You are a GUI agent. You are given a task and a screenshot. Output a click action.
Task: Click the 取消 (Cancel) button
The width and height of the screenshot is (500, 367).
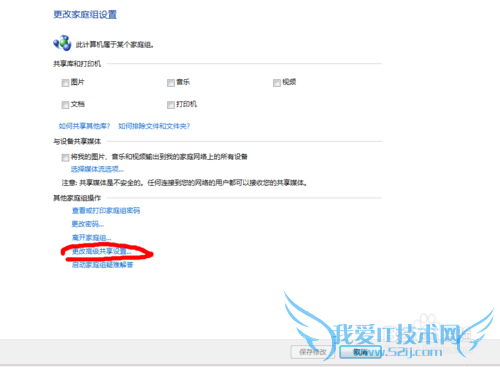click(x=360, y=352)
